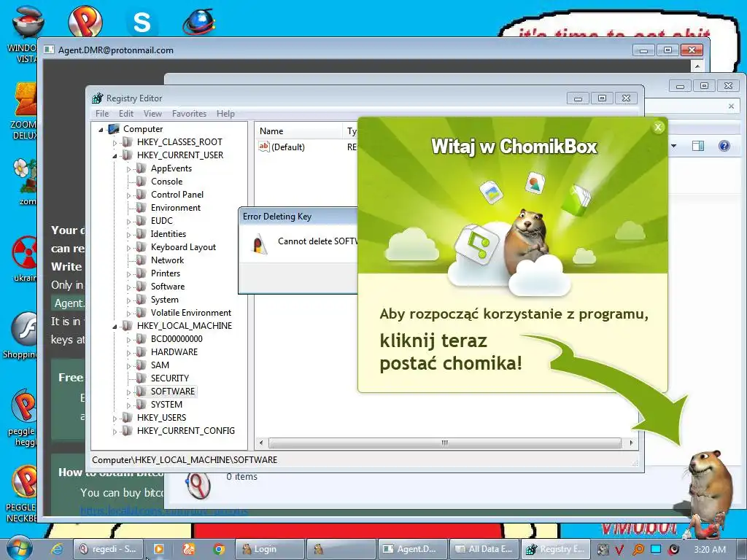Collapse the HKEY_LOCAL_MACHINE key
This screenshot has width=747, height=560.
[115, 327]
